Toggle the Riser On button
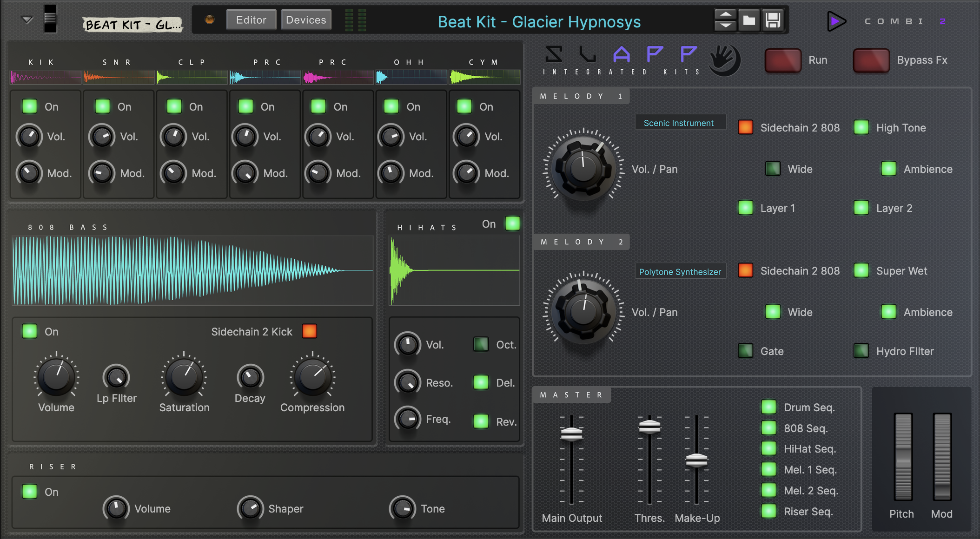 click(x=30, y=492)
